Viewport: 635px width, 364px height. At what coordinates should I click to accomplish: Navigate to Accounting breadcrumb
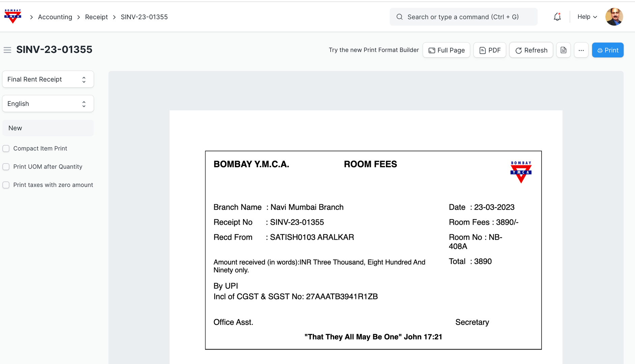point(55,17)
